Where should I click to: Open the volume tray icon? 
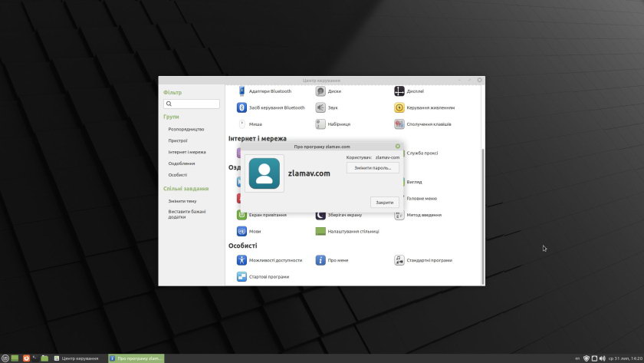pos(602,358)
